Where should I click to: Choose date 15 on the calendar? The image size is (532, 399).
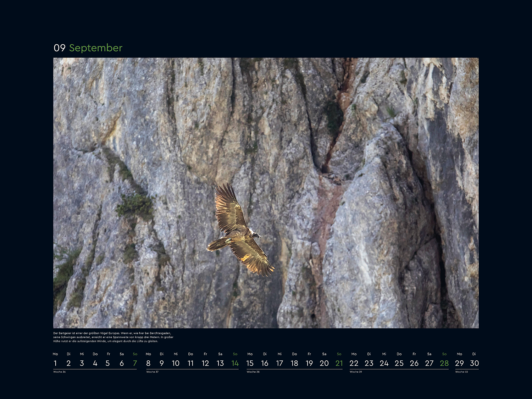click(x=250, y=363)
